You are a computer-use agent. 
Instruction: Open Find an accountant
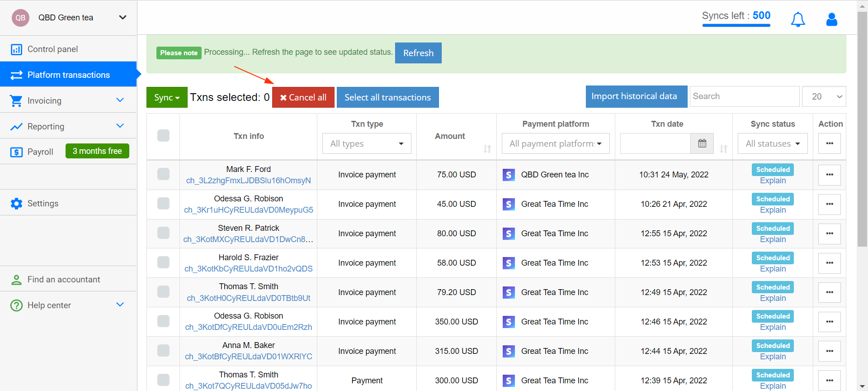click(x=68, y=280)
